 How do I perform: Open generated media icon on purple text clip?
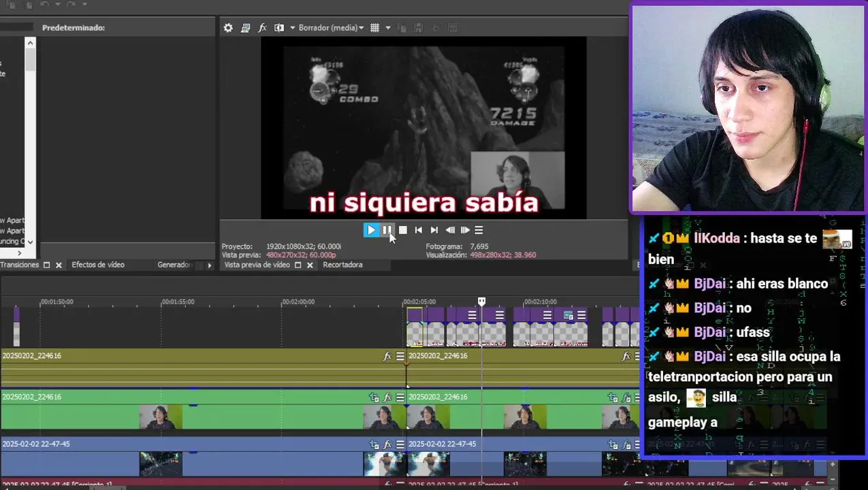(568, 315)
